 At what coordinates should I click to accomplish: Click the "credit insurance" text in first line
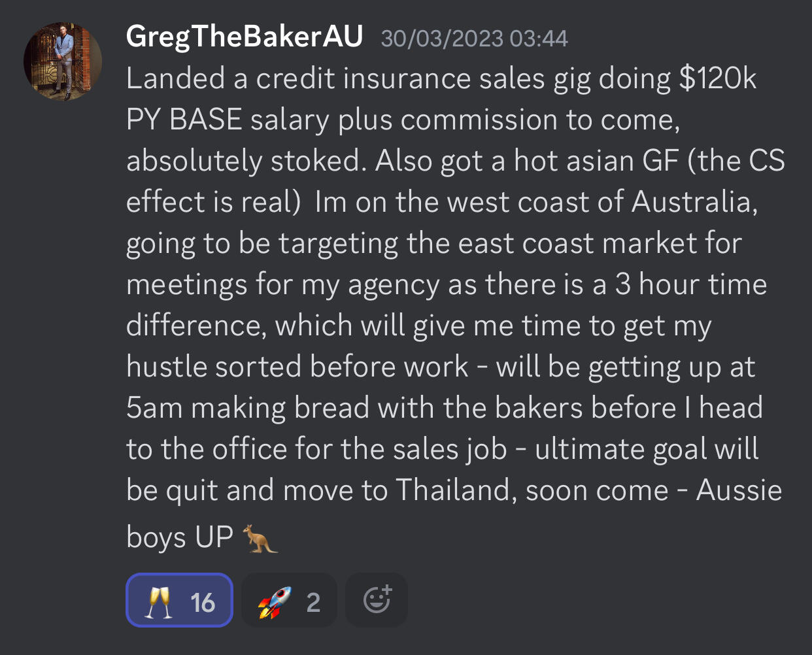[363, 79]
